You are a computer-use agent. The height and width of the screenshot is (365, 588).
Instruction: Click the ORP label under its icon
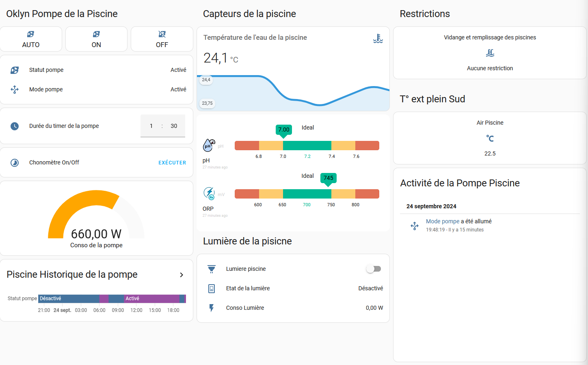click(x=208, y=209)
